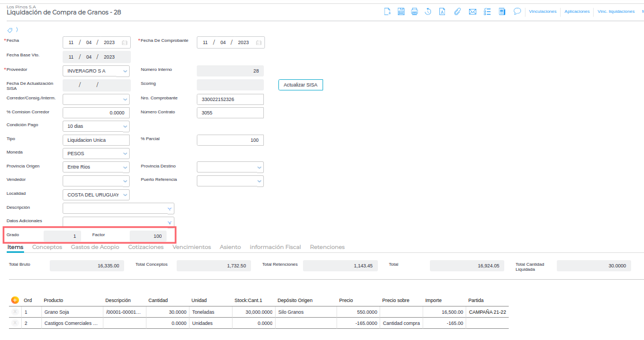Open the Fecha calendar picker

(125, 42)
